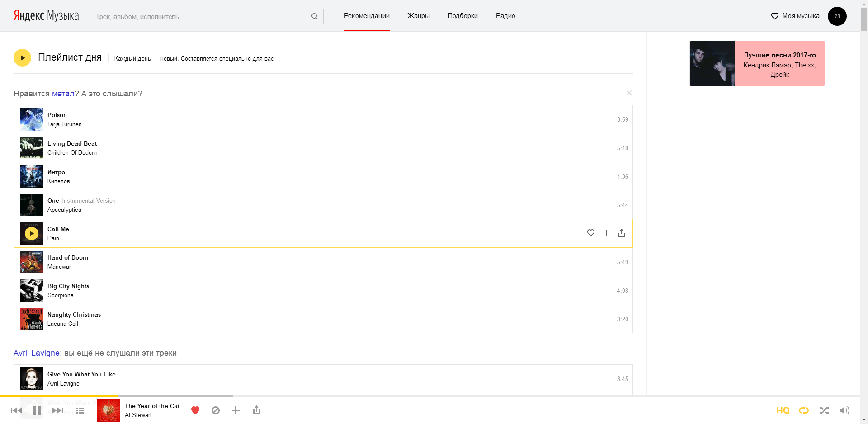
Task: Open artist Al Stewart in player
Action: point(138,415)
